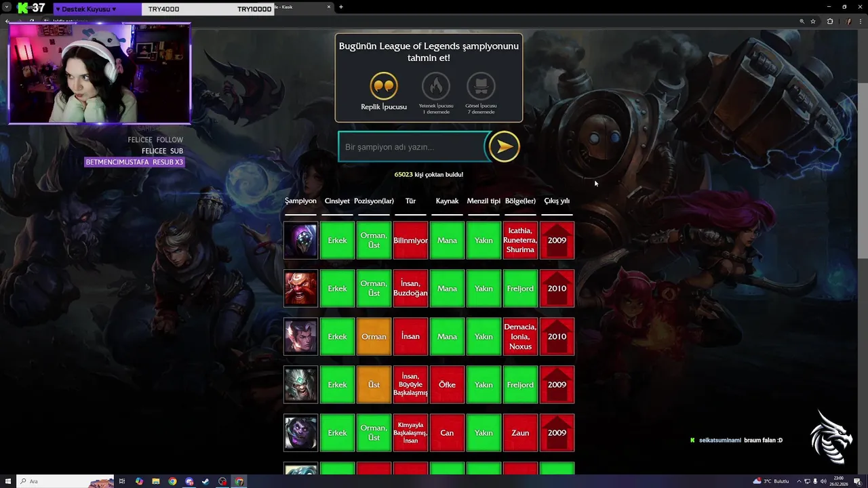
Task: Open File Explorer from the taskbar
Action: coord(156,481)
